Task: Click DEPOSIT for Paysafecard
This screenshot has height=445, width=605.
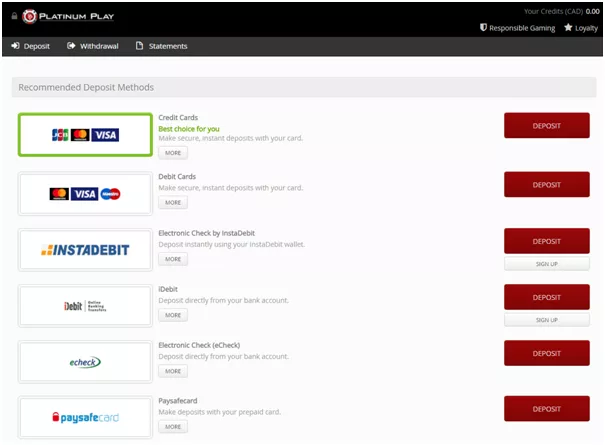Action: click(x=547, y=408)
